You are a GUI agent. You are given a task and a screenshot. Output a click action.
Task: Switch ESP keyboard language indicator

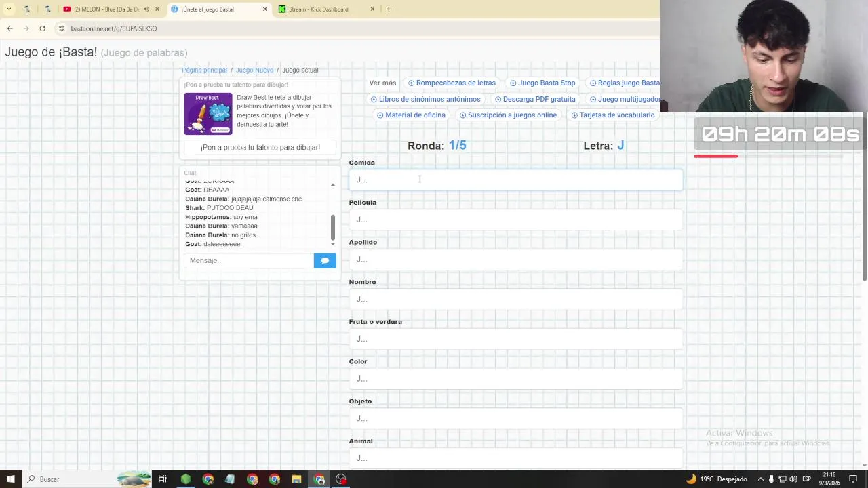point(807,479)
